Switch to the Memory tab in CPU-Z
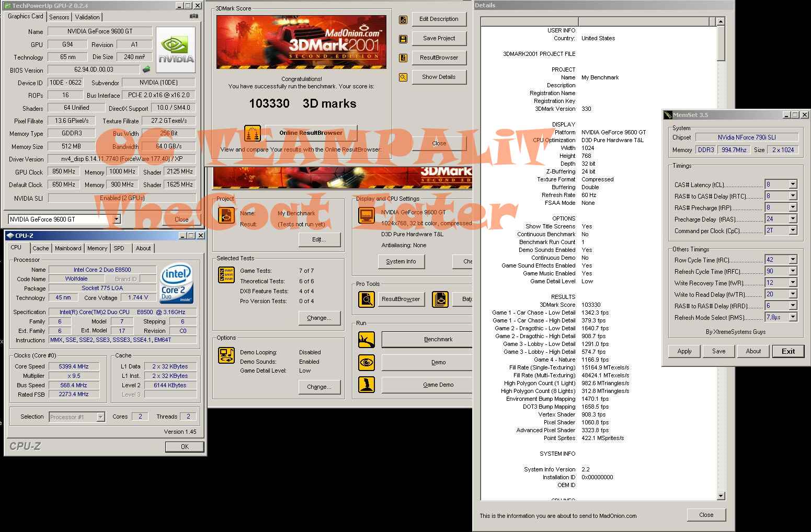811x532 pixels. tap(97, 249)
